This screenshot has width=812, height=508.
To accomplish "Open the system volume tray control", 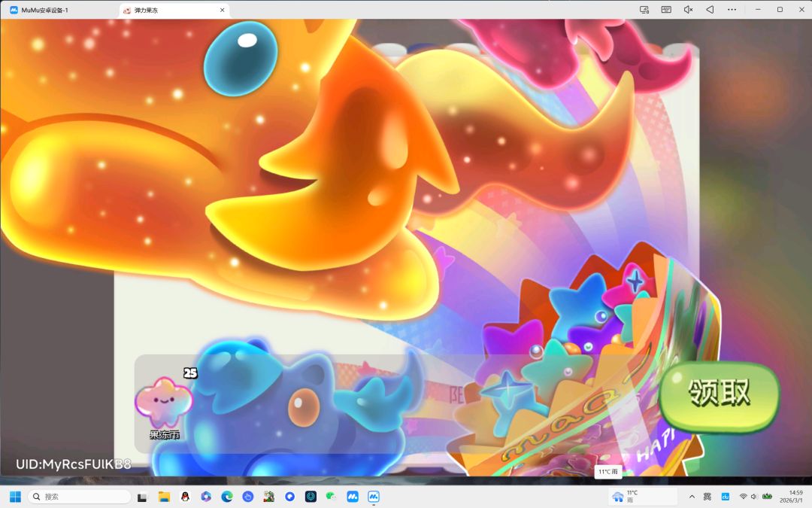I will click(x=754, y=497).
